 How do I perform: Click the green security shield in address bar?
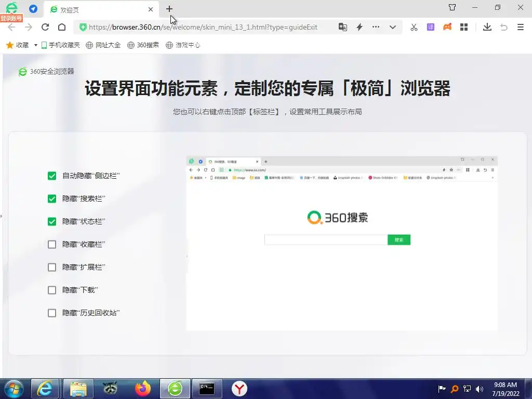tap(83, 27)
